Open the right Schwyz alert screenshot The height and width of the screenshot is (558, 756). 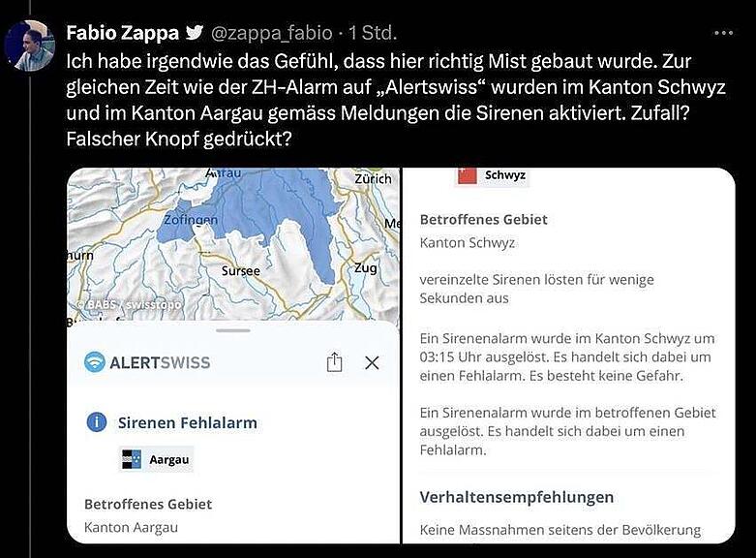tap(569, 356)
